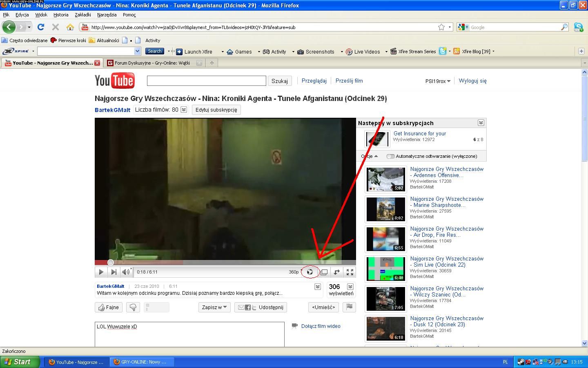Seek in the video progress bar
Viewport: 588px width, 368px height.
(x=225, y=263)
